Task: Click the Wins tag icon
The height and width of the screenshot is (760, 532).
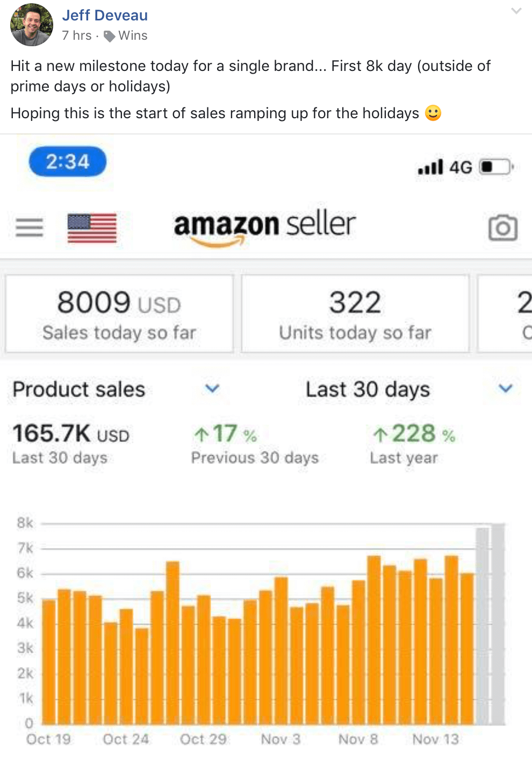Action: coord(110,36)
